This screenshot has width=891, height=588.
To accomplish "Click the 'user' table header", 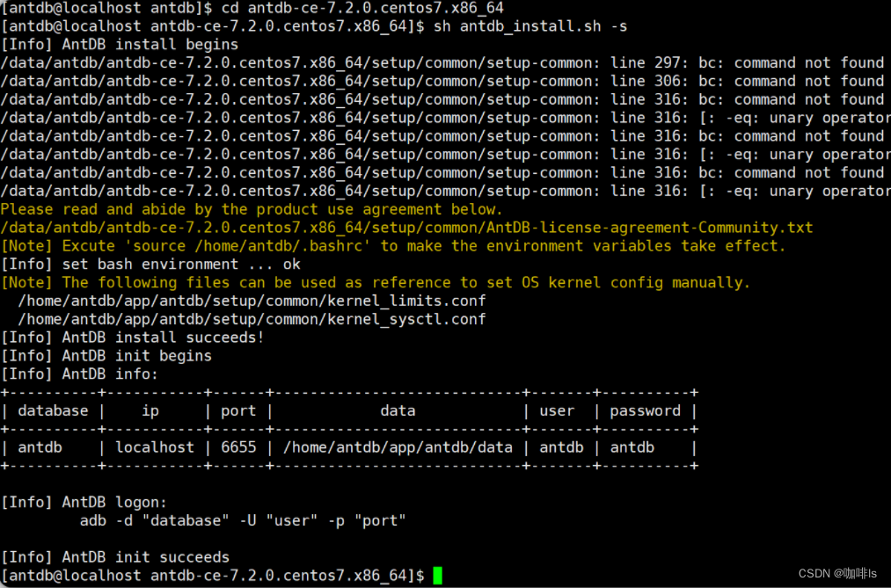I will [557, 411].
